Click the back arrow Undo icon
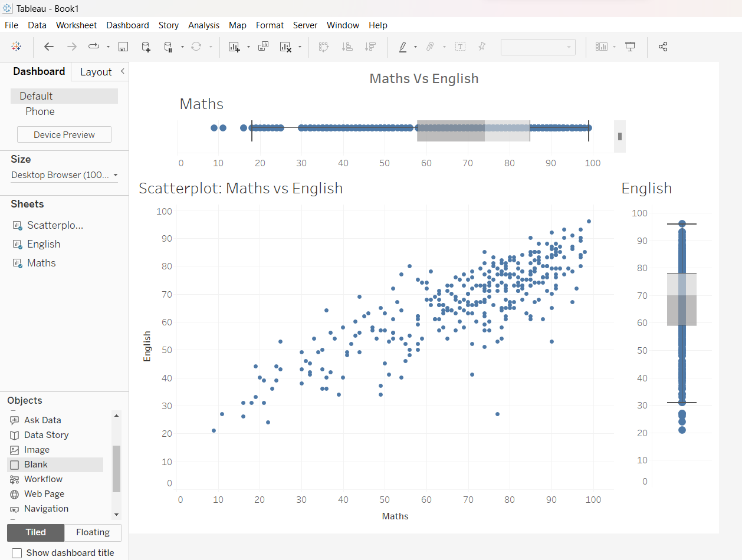742x560 pixels. 49,47
